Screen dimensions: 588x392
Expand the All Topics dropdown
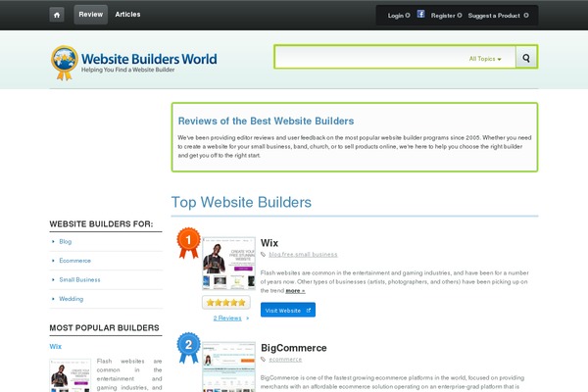(485, 59)
